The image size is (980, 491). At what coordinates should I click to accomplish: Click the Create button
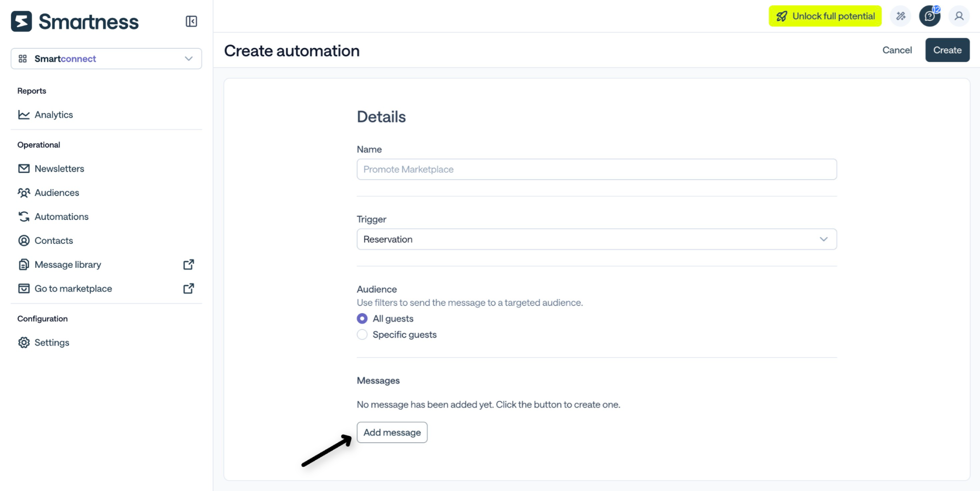(x=947, y=50)
